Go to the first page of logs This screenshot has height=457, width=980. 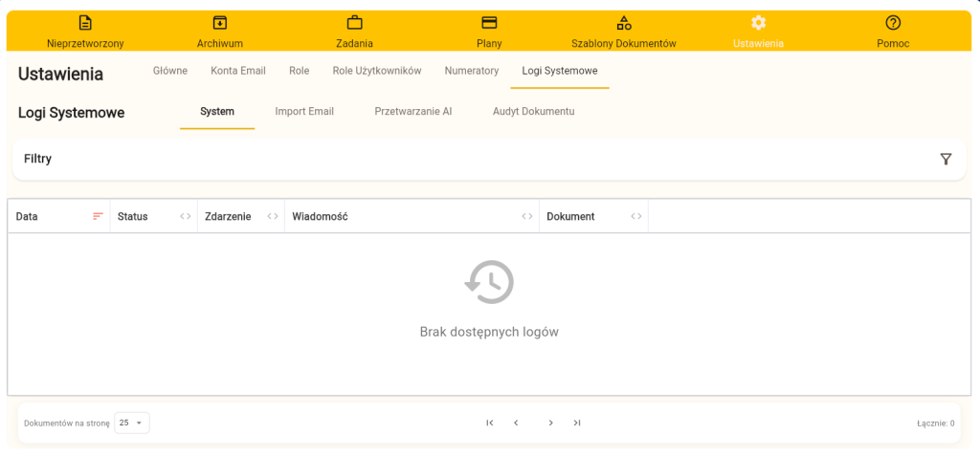[x=490, y=423]
